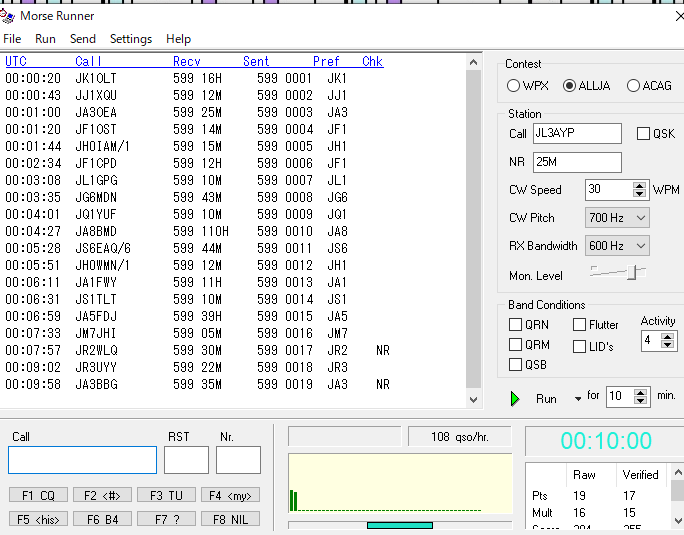Screen dimensions: 684x535
Task: Click the log list scroll down arrow
Action: 473,399
